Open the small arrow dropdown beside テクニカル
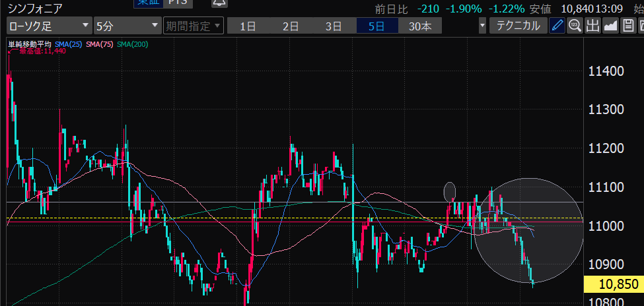Image resolution: width=644 pixels, height=306 pixels. pos(483,26)
